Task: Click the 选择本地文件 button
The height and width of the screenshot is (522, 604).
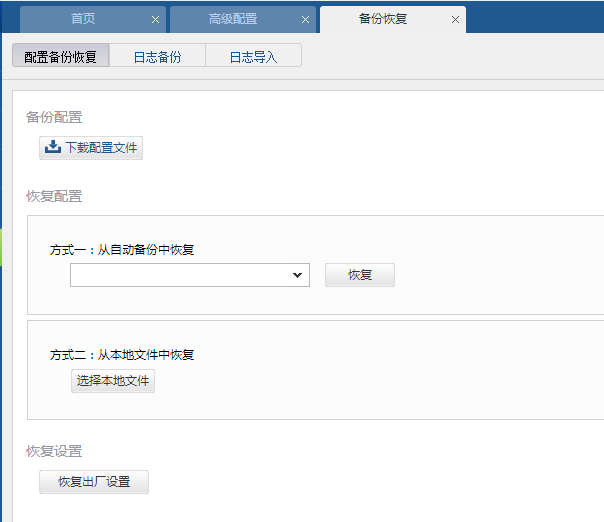Action: [113, 381]
